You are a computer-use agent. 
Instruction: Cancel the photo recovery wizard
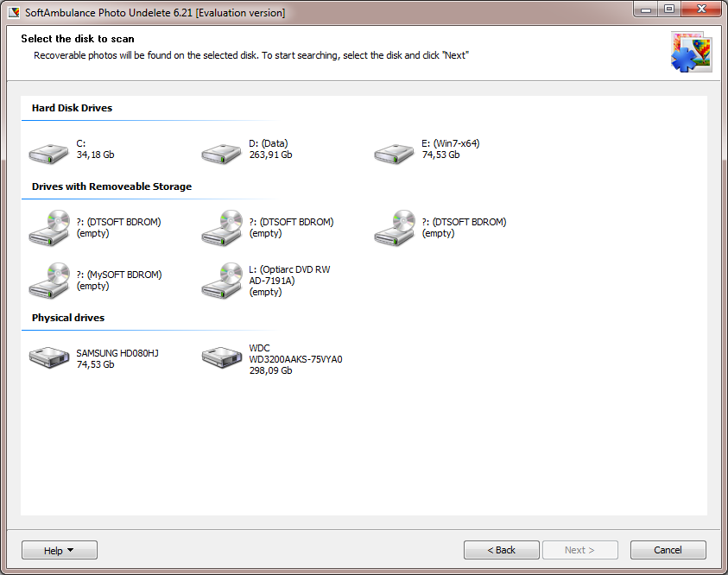point(668,550)
